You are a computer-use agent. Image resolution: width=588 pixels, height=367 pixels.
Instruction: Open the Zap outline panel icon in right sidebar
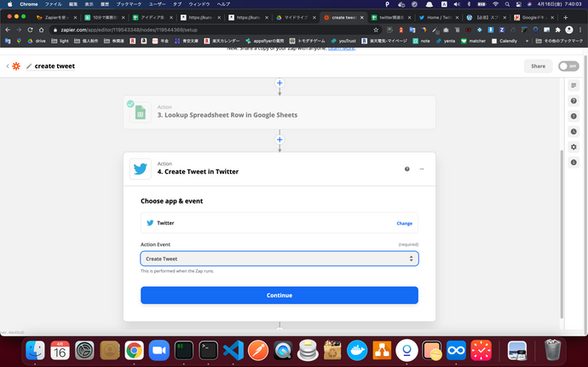tap(574, 85)
